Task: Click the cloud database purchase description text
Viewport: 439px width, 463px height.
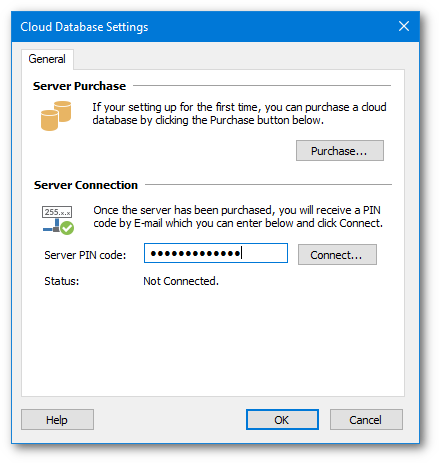Action: coord(239,113)
